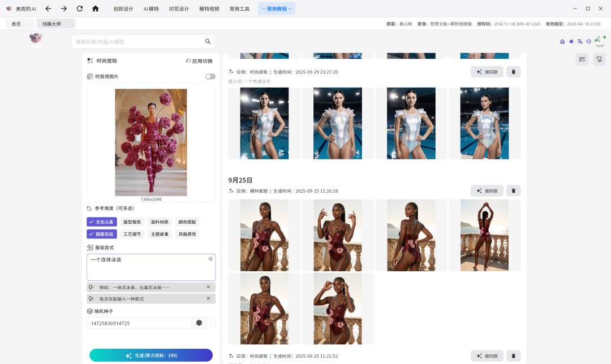Click the search magnifier in the search bar

coord(208,41)
